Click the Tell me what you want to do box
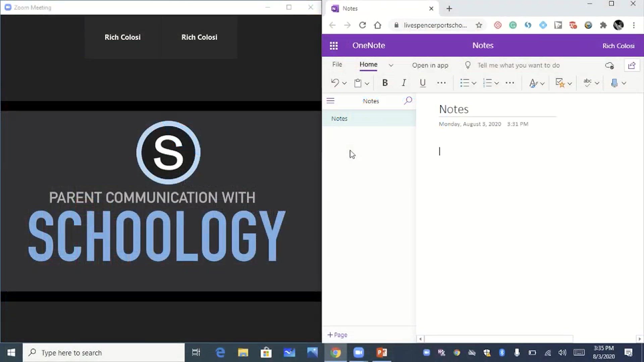 tap(518, 65)
